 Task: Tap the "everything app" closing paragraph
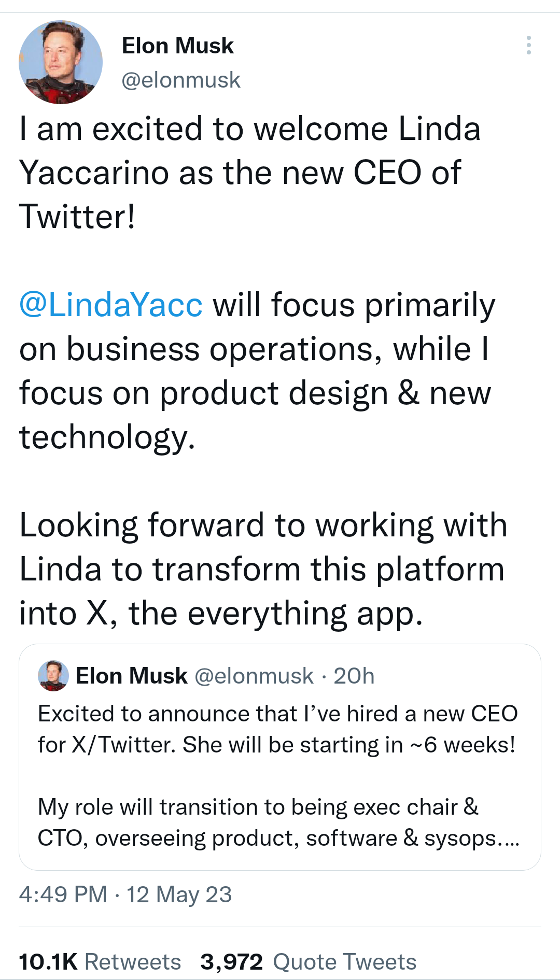click(x=262, y=569)
